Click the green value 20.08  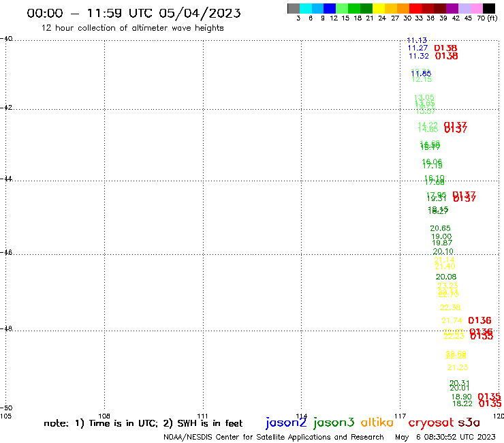point(446,277)
